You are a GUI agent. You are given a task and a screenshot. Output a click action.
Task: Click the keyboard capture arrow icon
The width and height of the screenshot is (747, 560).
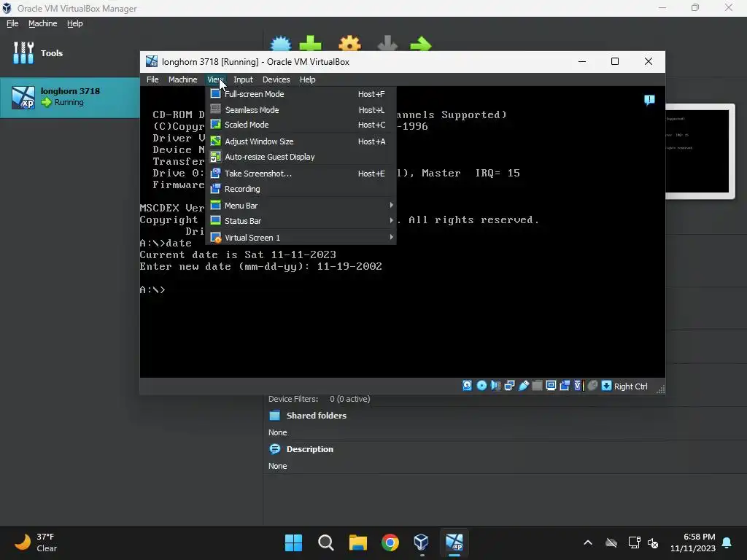pyautogui.click(x=606, y=386)
